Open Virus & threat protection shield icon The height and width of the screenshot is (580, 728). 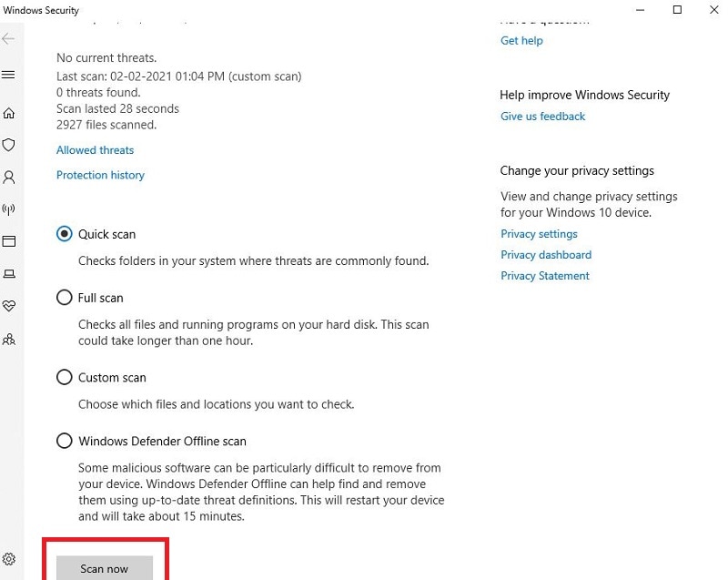point(9,145)
